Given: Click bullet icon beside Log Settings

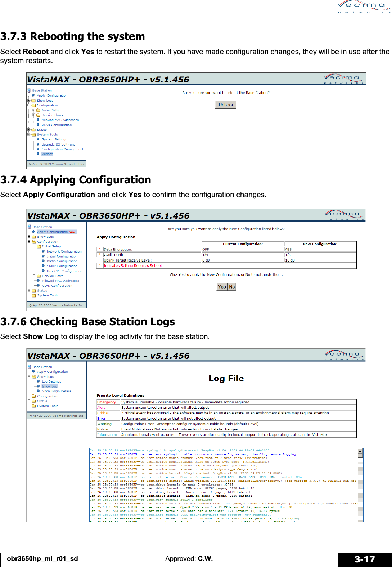Looking at the screenshot, I should point(38,381).
